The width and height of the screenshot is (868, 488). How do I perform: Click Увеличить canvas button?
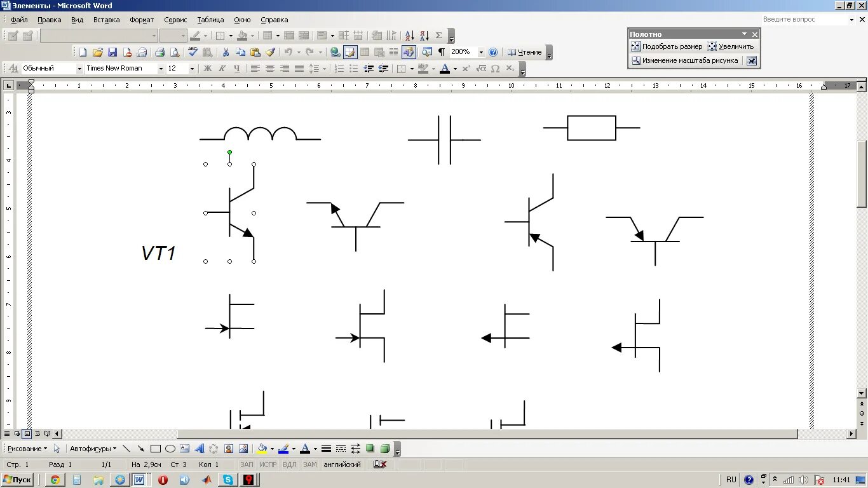pyautogui.click(x=731, y=46)
